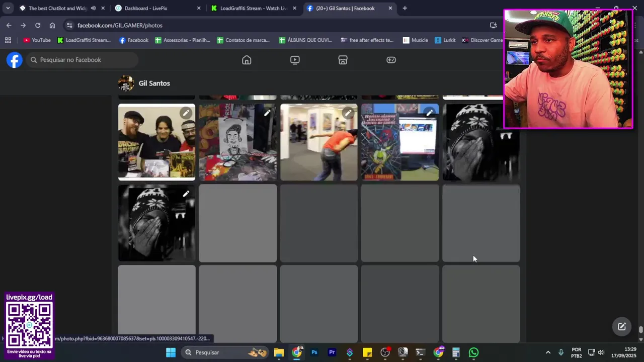Open the Musicle bookmark
Screen dimensions: 644x362
[415, 40]
